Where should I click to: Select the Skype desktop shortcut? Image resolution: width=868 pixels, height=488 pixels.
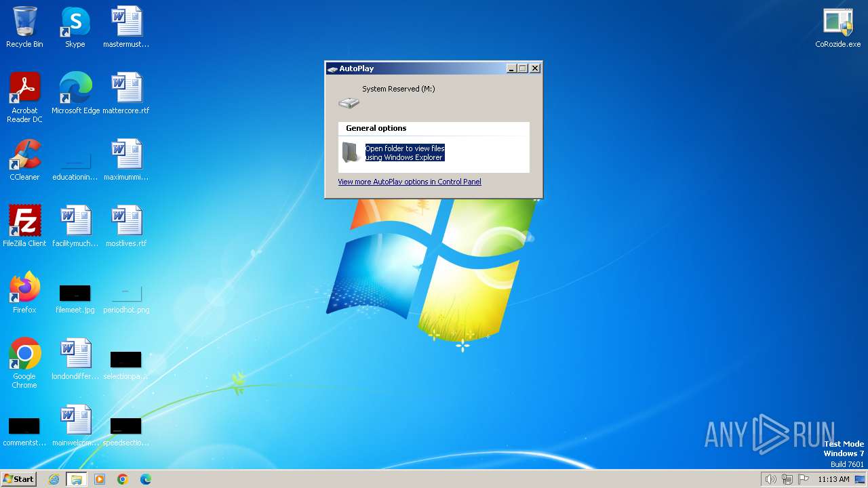pos(75,27)
